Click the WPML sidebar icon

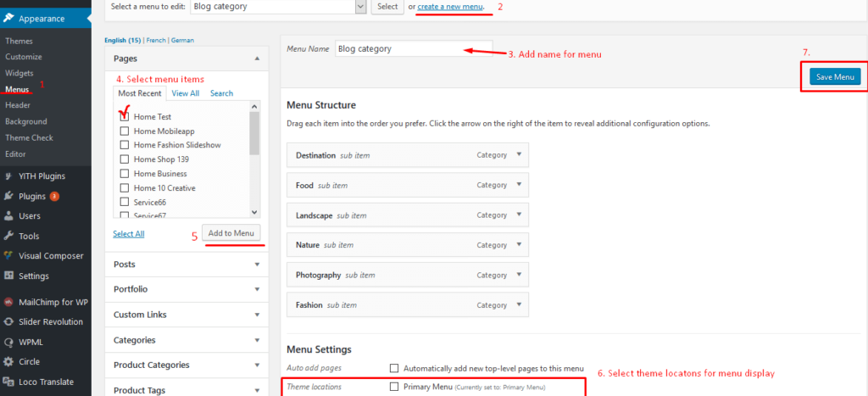(x=8, y=342)
